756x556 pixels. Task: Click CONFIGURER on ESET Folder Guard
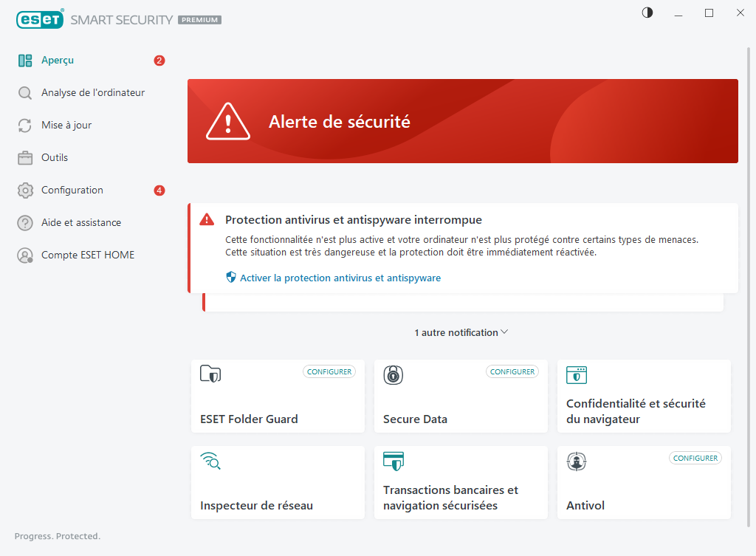click(x=329, y=371)
